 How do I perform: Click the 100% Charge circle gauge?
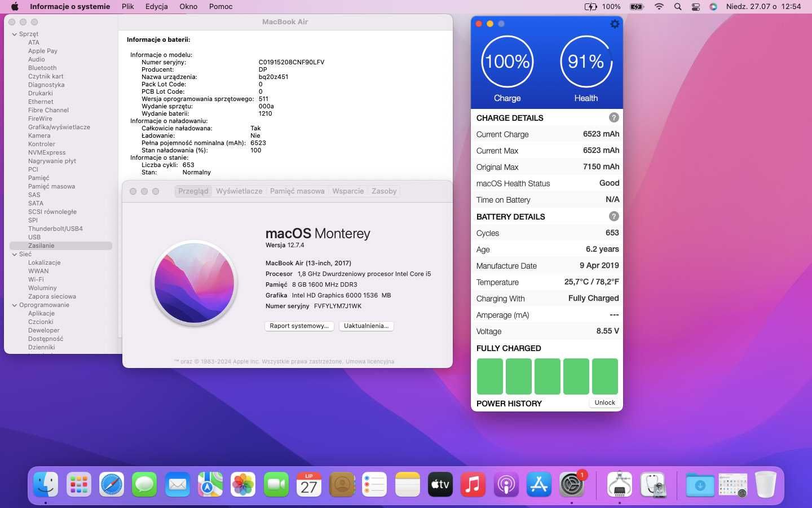click(507, 62)
